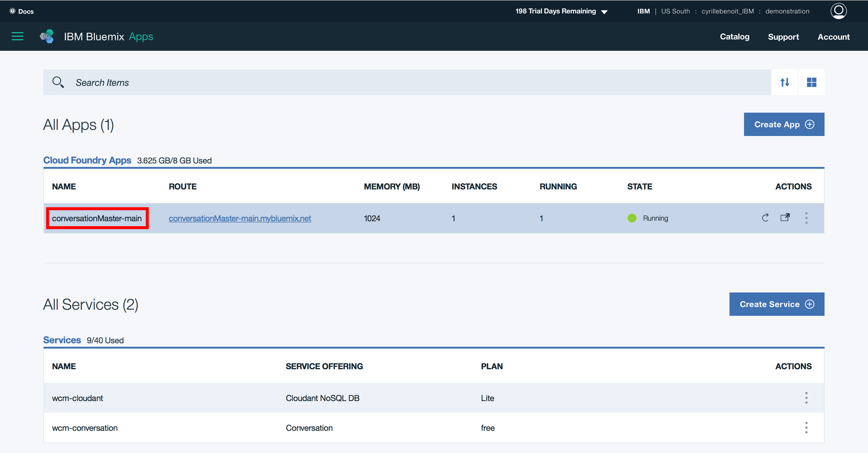Click the Search Items field

tap(404, 83)
